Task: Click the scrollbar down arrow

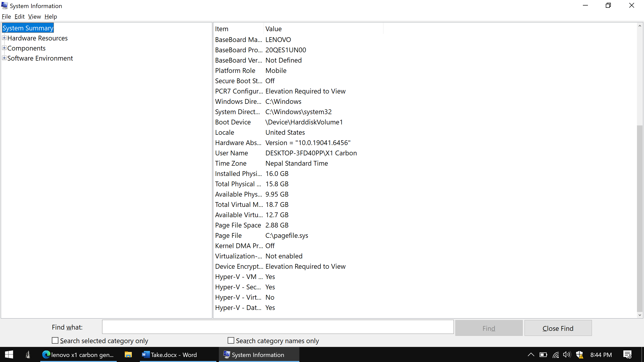Action: coord(640,315)
